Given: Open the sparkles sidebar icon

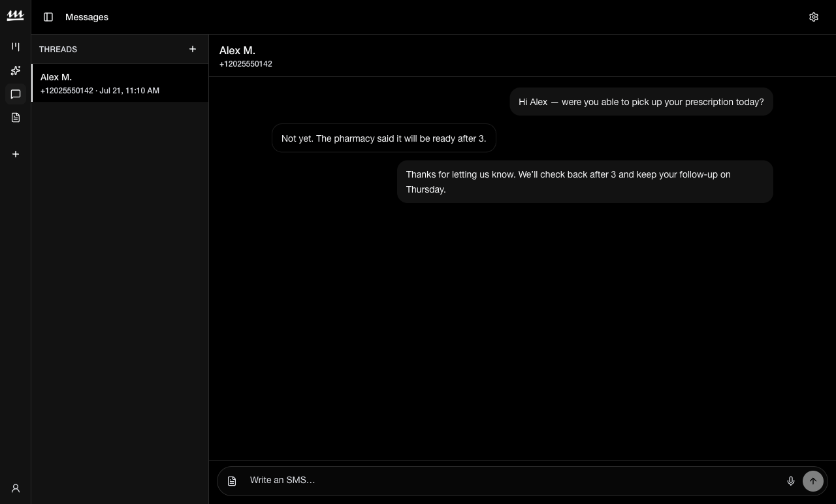Looking at the screenshot, I should pyautogui.click(x=16, y=71).
